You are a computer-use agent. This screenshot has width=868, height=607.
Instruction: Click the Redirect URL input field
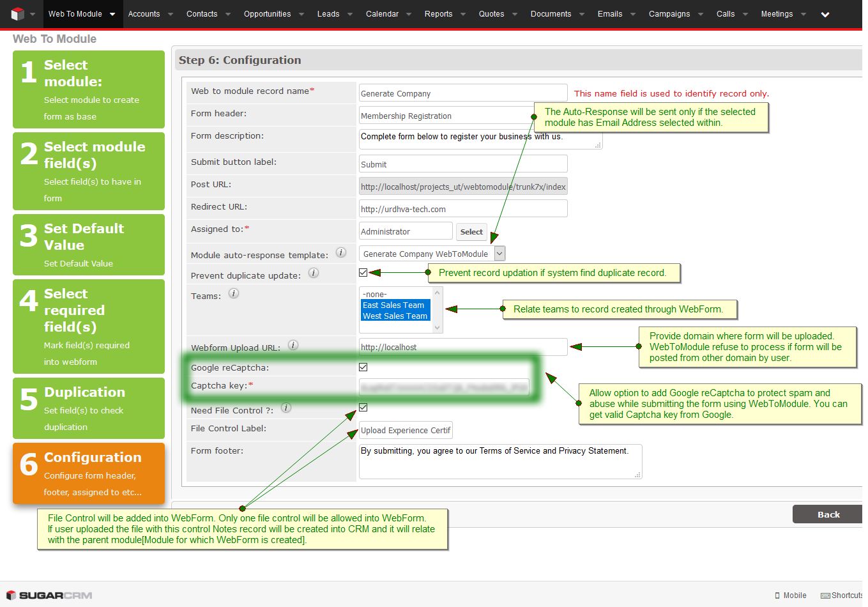pyautogui.click(x=463, y=208)
